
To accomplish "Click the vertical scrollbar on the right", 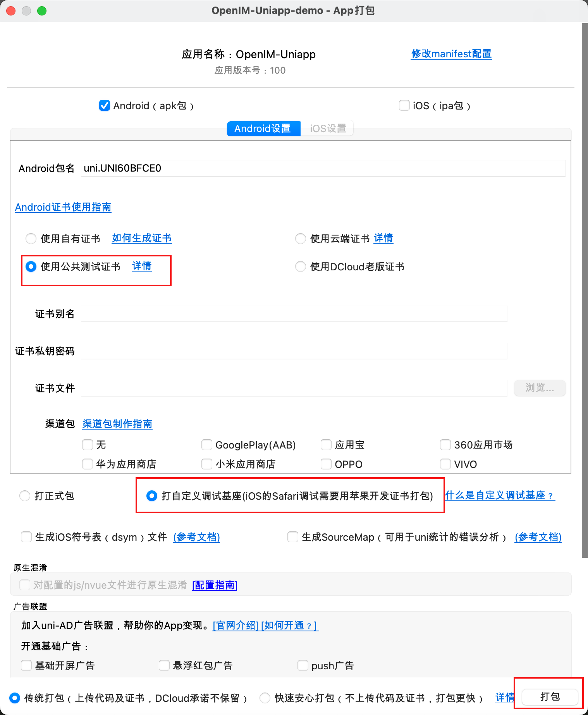I will (x=585, y=290).
